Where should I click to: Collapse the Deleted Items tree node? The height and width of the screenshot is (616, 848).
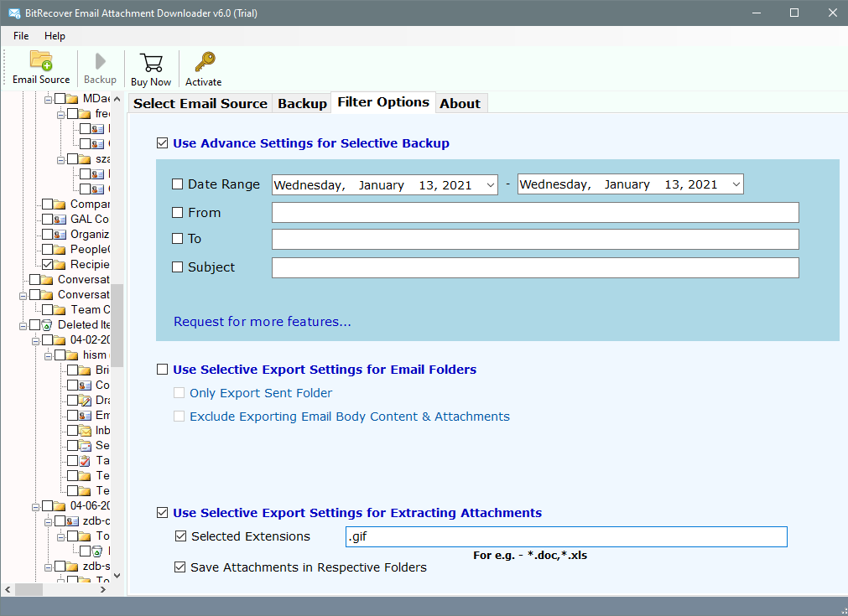pyautogui.click(x=23, y=326)
